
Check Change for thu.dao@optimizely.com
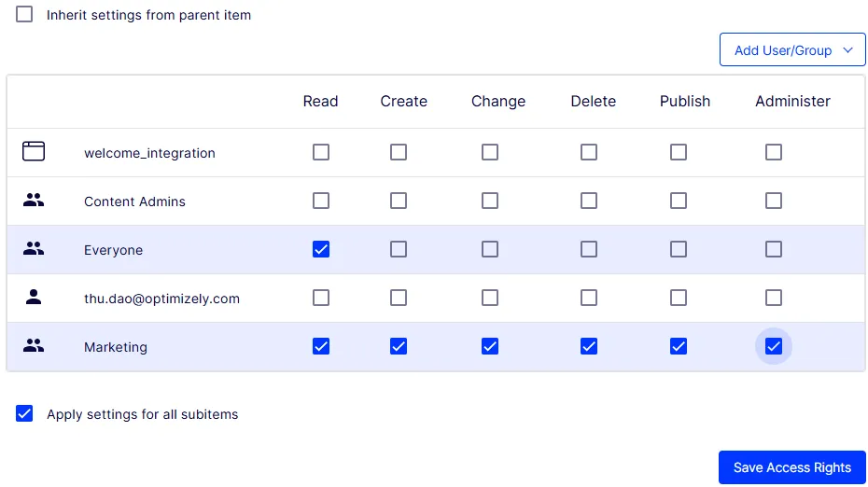490,299
